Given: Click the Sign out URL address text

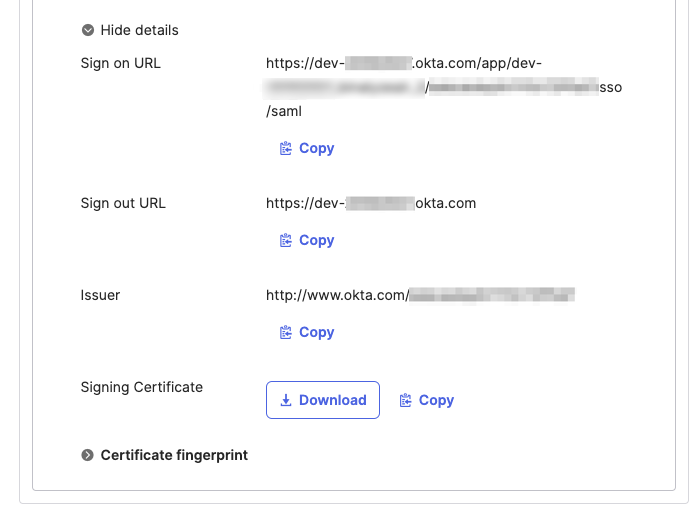Looking at the screenshot, I should point(370,203).
